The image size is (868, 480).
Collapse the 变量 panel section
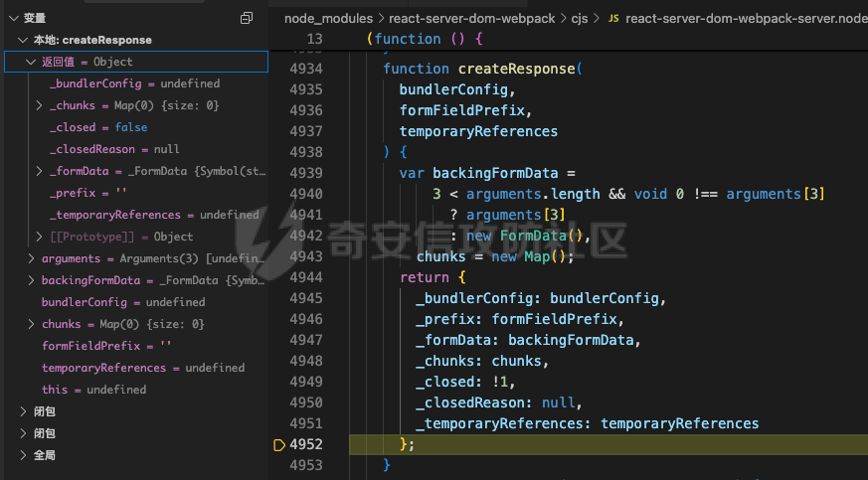pyautogui.click(x=9, y=18)
